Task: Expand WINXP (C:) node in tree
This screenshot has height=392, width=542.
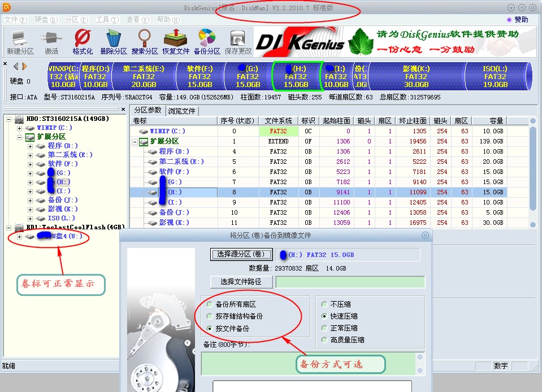Action: (x=19, y=128)
